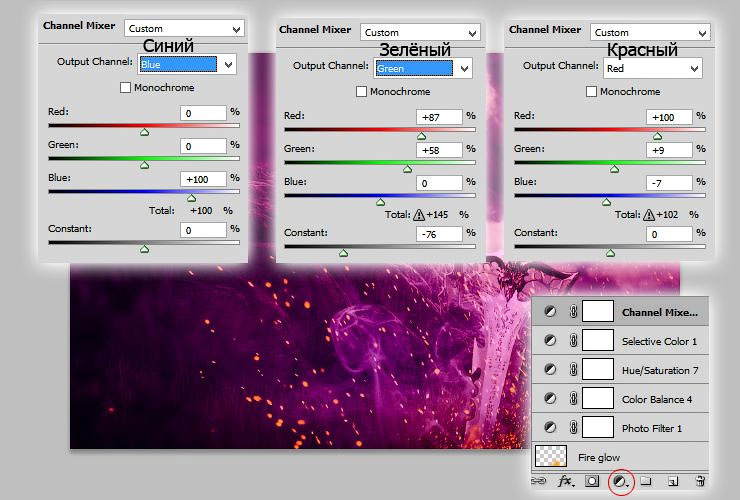Screen dimensions: 740x500
Task: Toggle mask link icon on Photo Filter 1 layer
Action: tap(573, 428)
